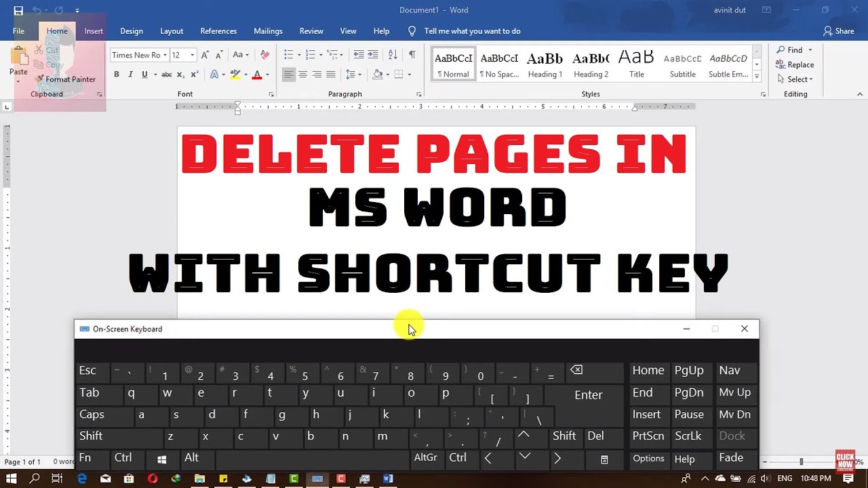Toggle Subscript formatting
The image size is (868, 488).
180,75
